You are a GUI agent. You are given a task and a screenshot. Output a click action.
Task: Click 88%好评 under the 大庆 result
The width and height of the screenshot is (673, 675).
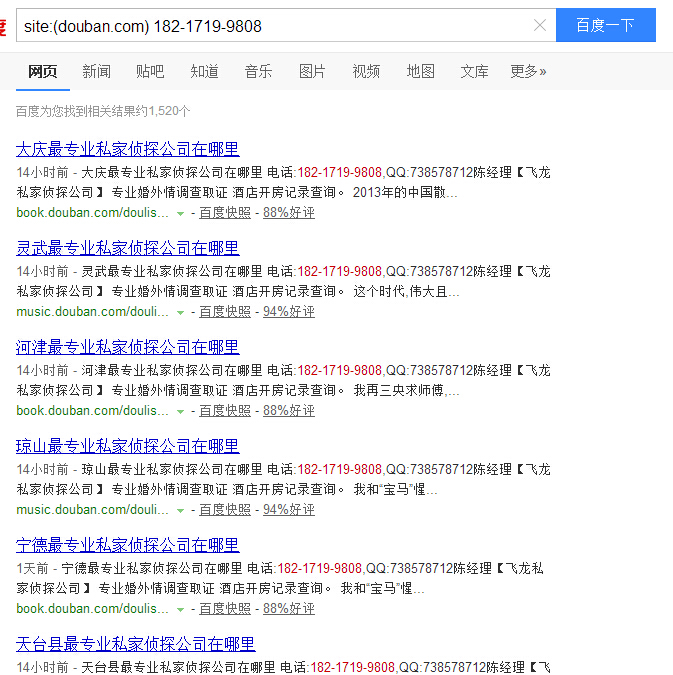[x=289, y=213]
